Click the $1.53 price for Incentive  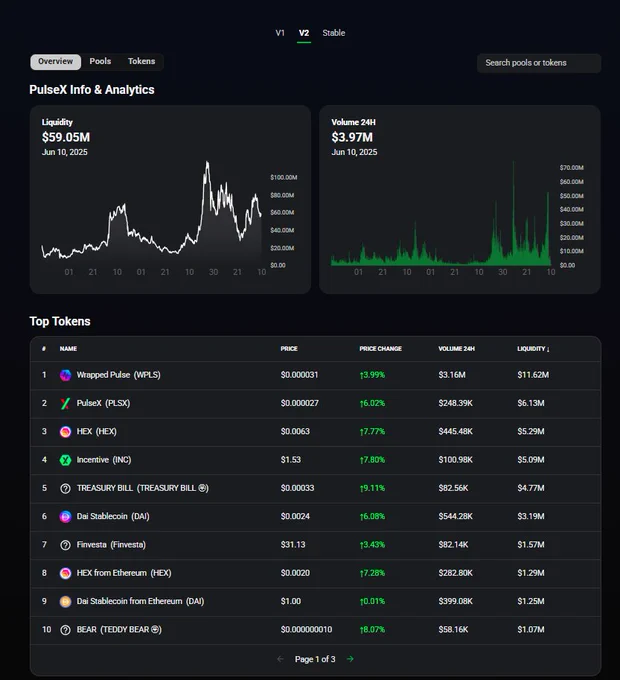290,460
